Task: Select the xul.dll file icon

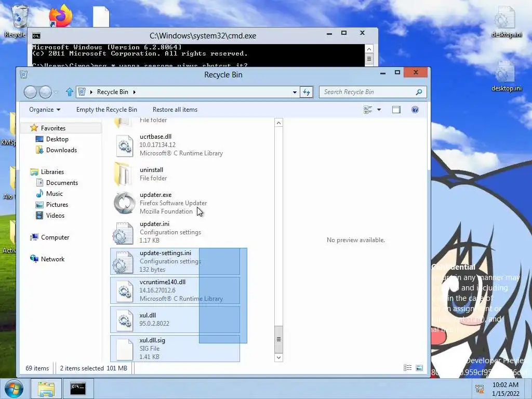Action: (x=124, y=320)
